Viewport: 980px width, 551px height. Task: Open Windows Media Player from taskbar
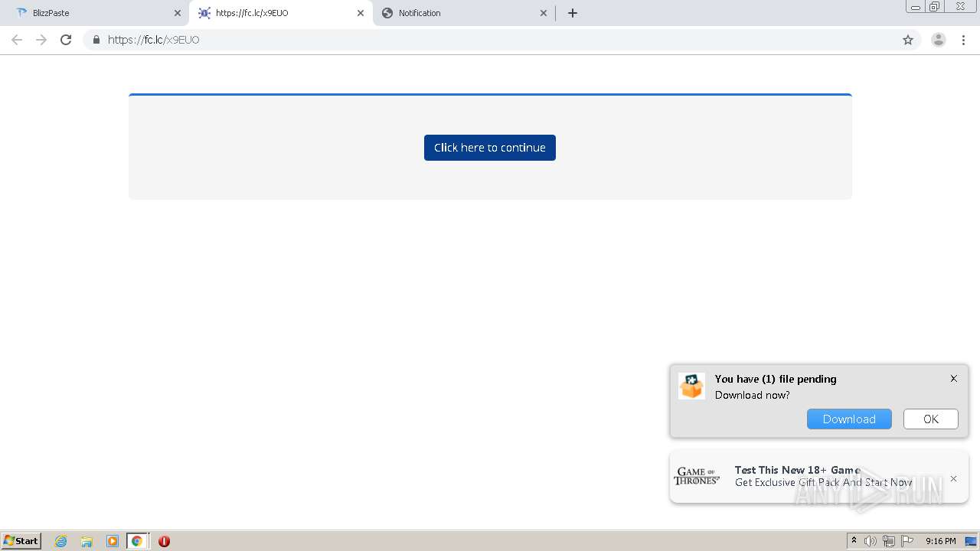113,541
